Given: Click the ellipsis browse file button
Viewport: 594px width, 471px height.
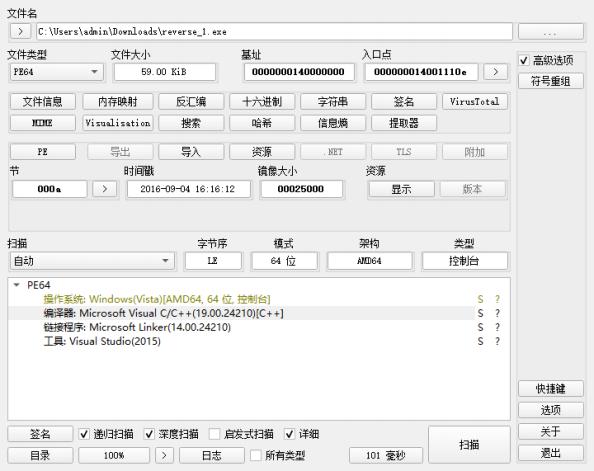Looking at the screenshot, I should [x=550, y=31].
